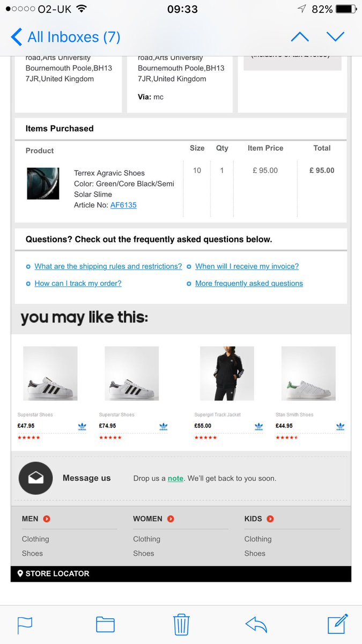The height and width of the screenshot is (644, 362).
Task: Click the green 'note' link
Action: tap(175, 478)
